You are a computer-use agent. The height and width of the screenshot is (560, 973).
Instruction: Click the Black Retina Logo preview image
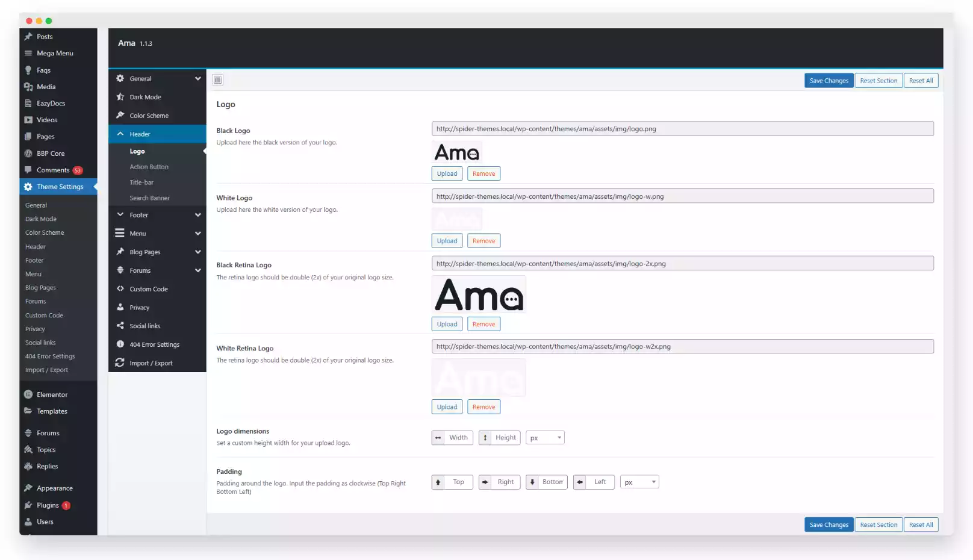(479, 294)
